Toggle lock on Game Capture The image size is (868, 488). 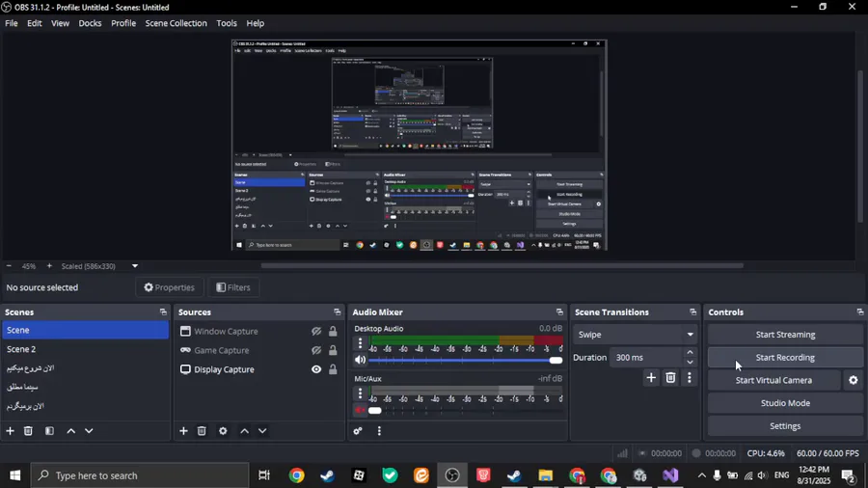333,350
